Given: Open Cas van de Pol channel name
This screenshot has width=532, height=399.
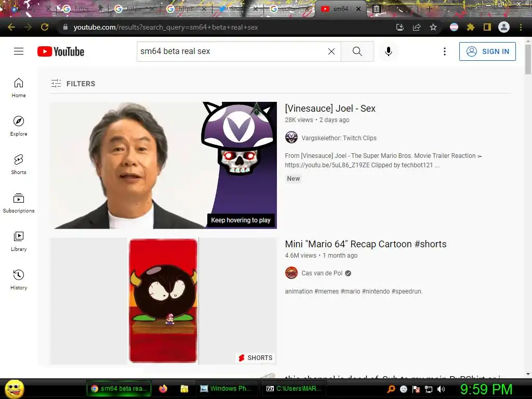Looking at the screenshot, I should coord(322,273).
